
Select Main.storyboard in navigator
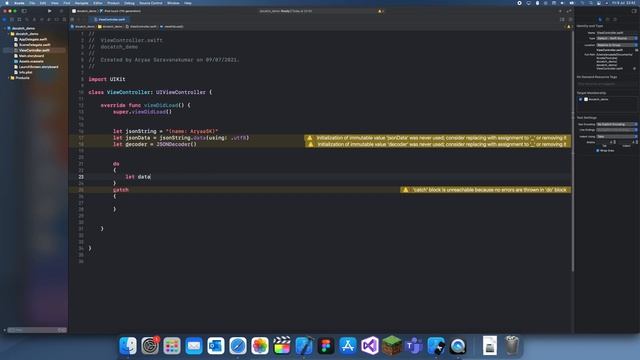click(x=31, y=56)
